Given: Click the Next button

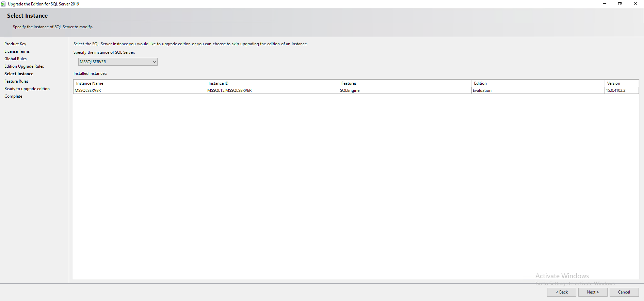Looking at the screenshot, I should tap(593, 292).
